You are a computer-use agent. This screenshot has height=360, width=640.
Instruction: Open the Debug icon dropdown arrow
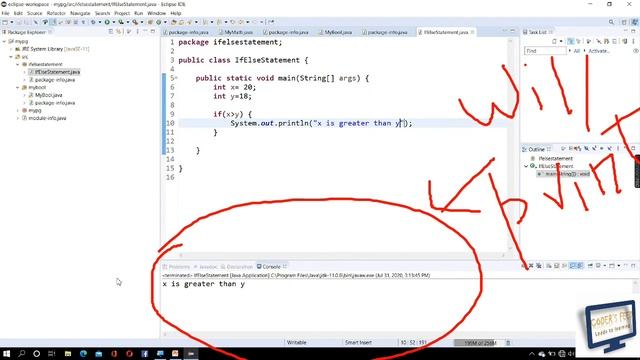pyautogui.click(x=100, y=22)
